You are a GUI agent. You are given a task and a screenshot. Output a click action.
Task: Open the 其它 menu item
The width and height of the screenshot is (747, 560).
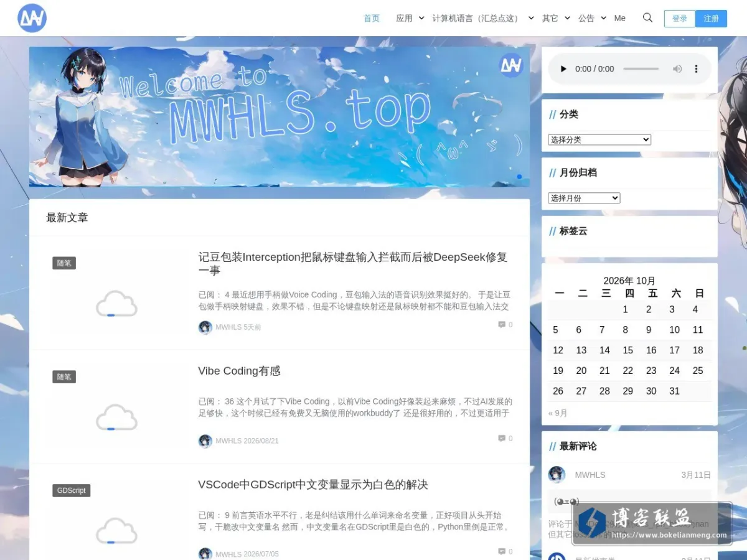tap(550, 18)
